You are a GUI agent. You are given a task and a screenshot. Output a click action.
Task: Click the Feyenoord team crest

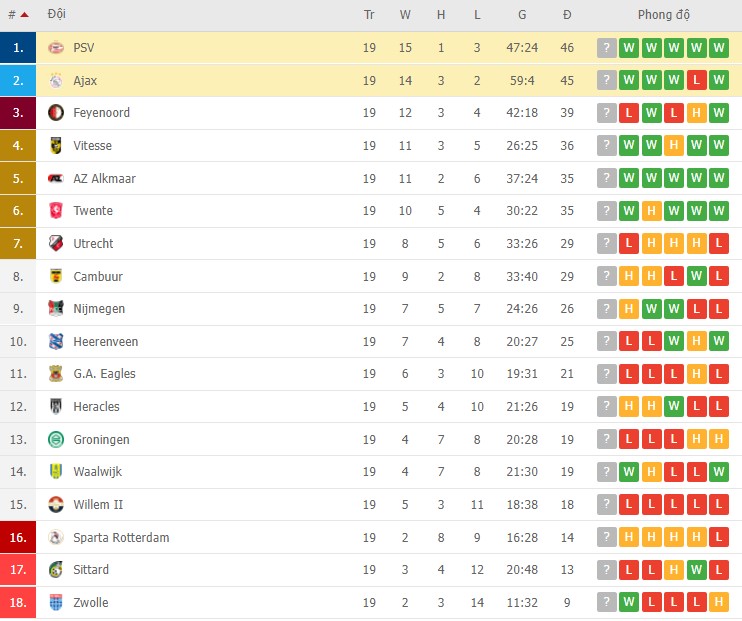click(x=56, y=113)
